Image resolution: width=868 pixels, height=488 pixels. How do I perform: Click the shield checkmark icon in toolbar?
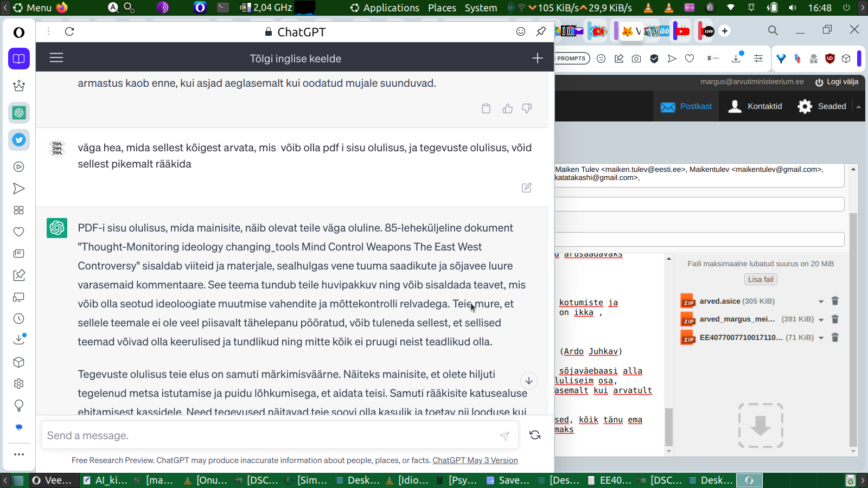(x=654, y=59)
